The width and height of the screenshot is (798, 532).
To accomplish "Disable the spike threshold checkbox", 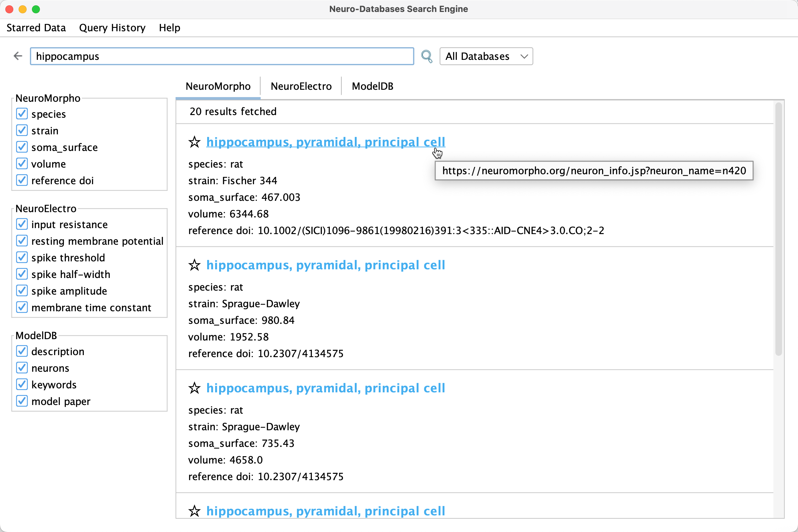I will coord(22,257).
